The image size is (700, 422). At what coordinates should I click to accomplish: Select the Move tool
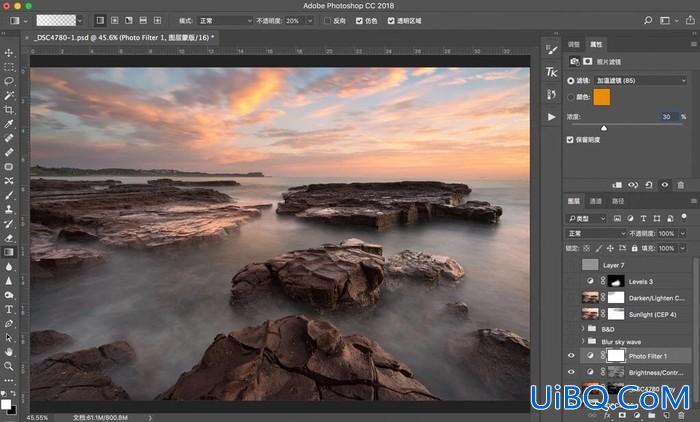point(8,53)
